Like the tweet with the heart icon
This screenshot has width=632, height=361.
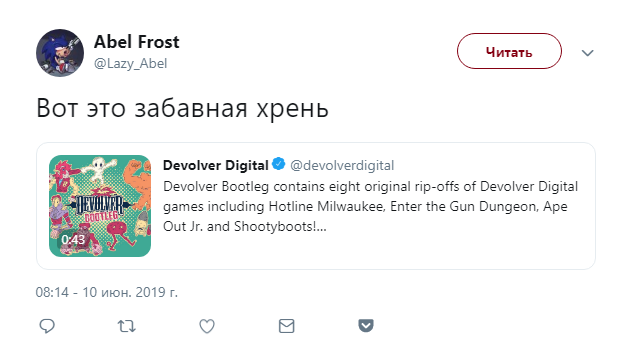(207, 326)
